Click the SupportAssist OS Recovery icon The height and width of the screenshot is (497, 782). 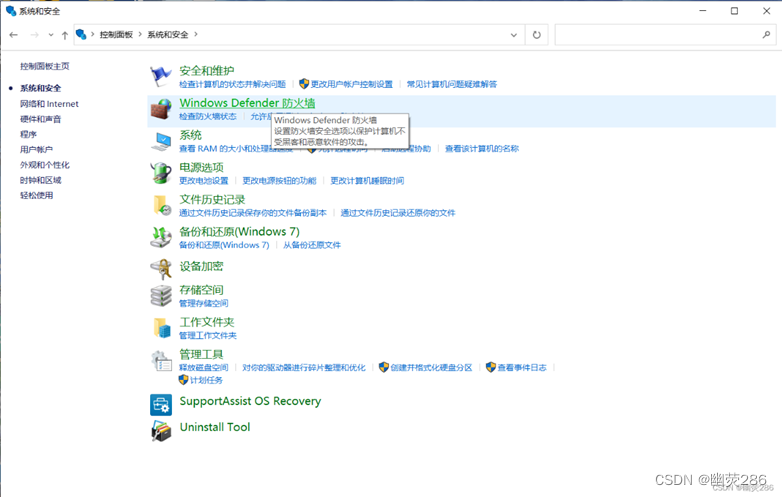pos(161,405)
